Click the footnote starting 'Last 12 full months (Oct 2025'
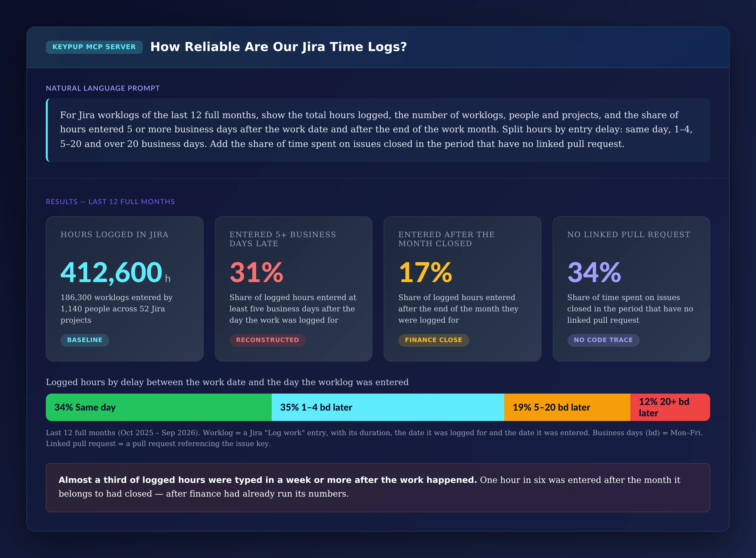The height and width of the screenshot is (558, 756). tap(374, 438)
